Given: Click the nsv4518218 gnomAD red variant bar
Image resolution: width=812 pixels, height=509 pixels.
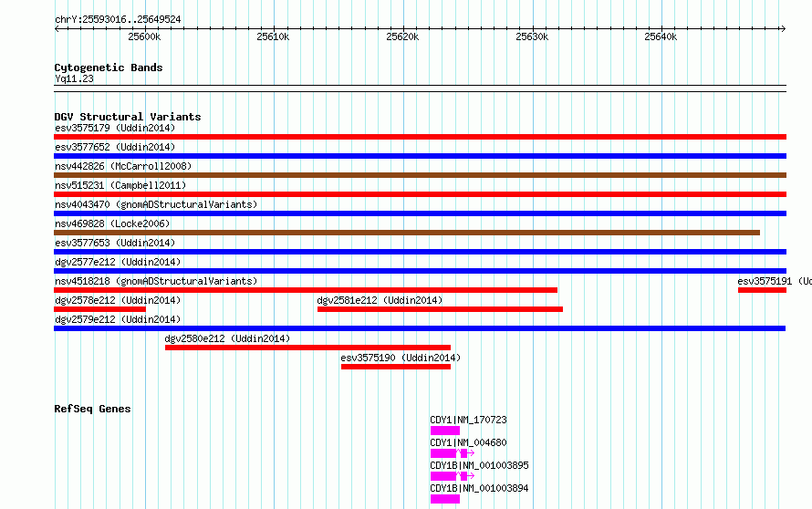Looking at the screenshot, I should pos(306,290).
